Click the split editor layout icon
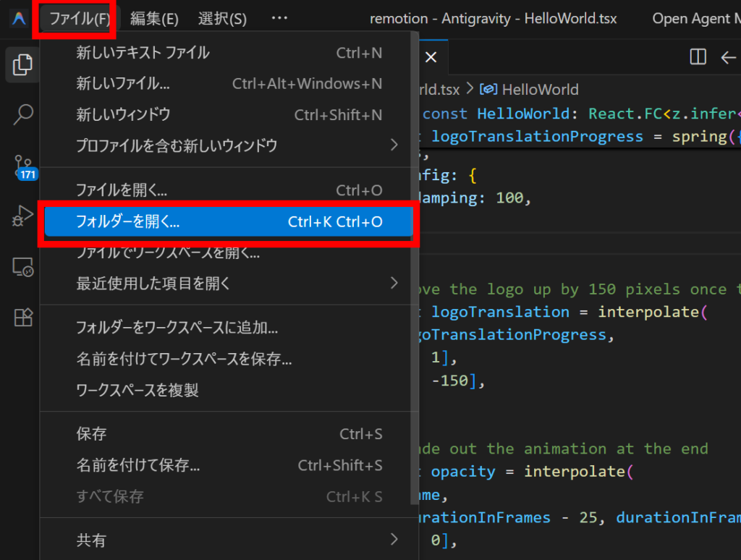This screenshot has height=560, width=741. (698, 57)
